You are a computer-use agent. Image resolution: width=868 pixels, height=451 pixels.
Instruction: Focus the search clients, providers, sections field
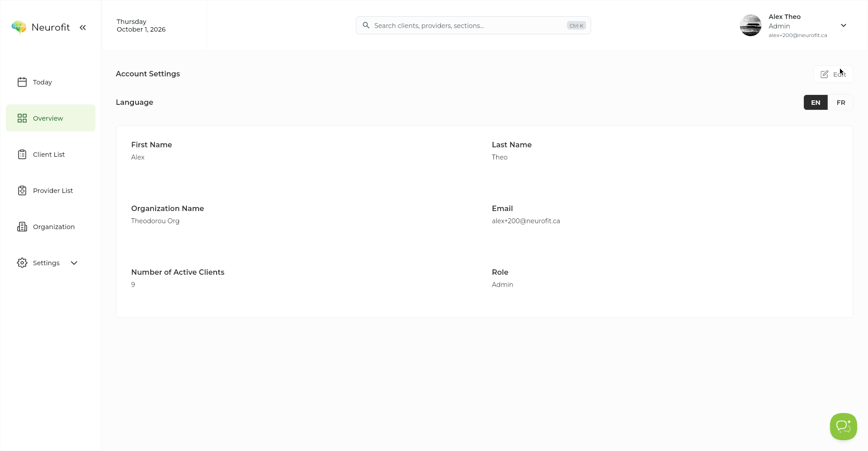point(473,25)
